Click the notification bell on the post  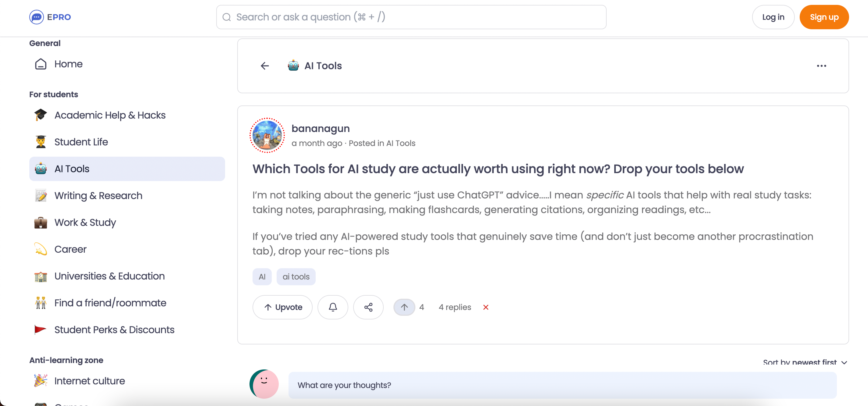[x=332, y=307]
